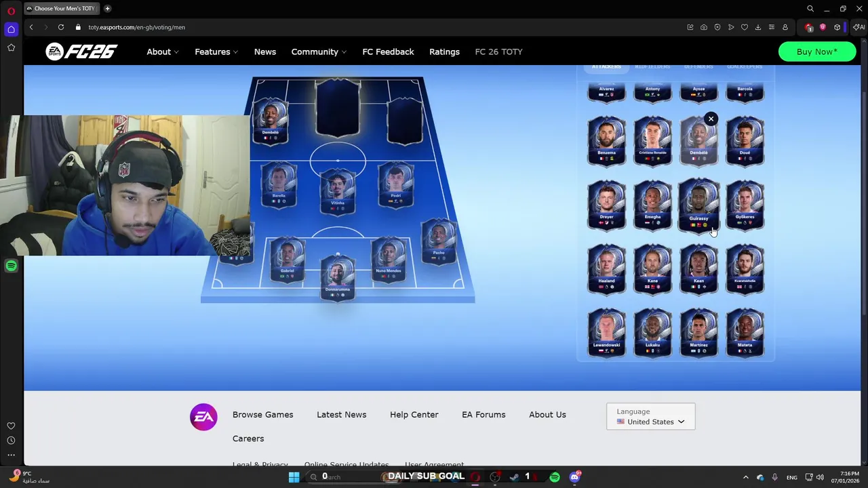Open Spotify from the taskbar
This screenshot has height=488, width=868.
tap(555, 477)
